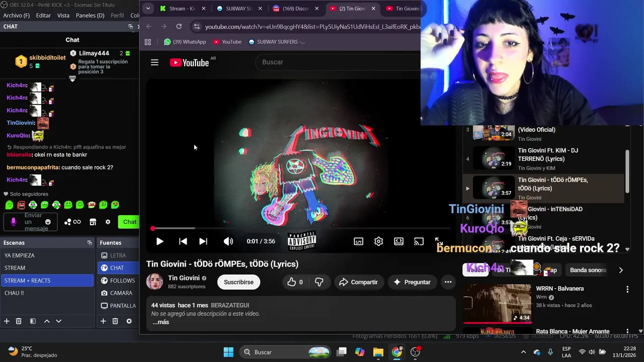Viewport: 644px width, 362px height.
Task: Open the browser tab search dropdown
Action: pyautogui.click(x=147, y=9)
